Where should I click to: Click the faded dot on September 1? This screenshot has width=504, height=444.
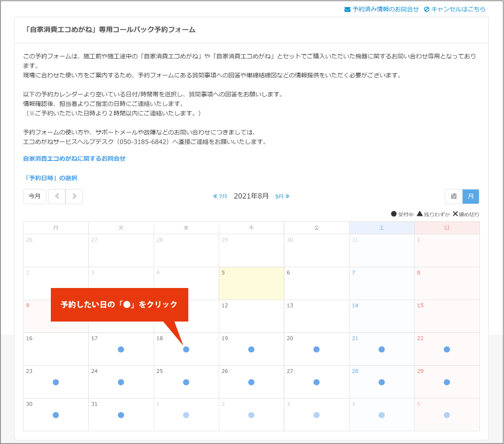click(x=186, y=415)
